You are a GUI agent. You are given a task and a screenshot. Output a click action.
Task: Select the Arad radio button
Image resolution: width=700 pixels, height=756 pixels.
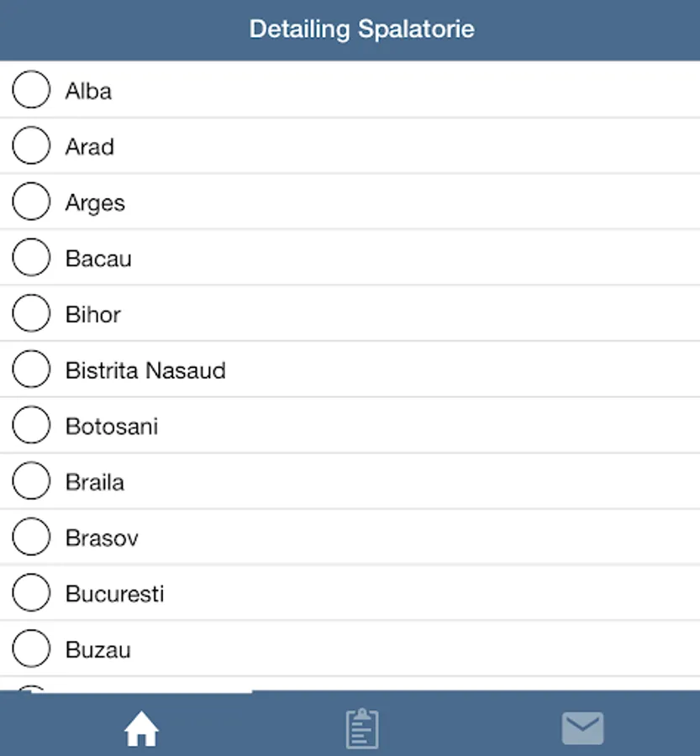31,146
